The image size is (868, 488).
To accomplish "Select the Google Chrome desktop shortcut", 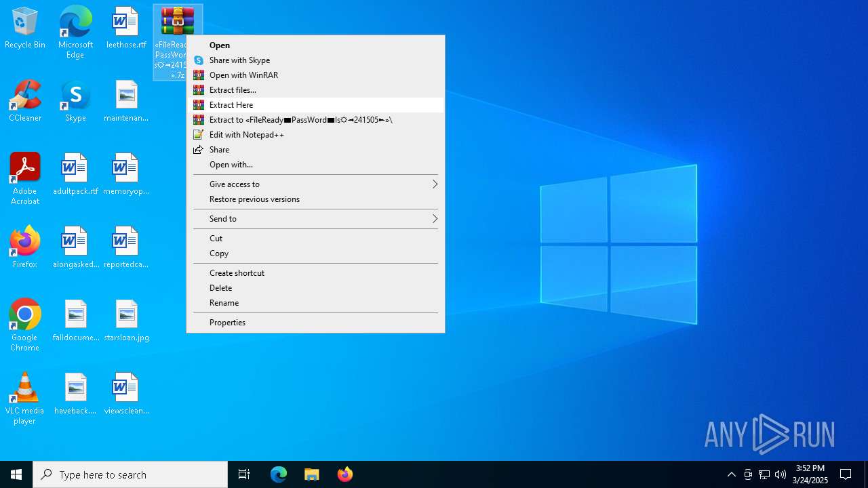I will [25, 325].
